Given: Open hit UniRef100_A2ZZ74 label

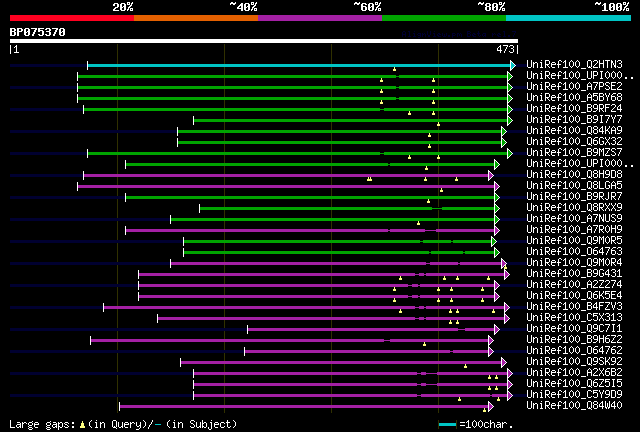Looking at the screenshot, I should coord(574,285).
